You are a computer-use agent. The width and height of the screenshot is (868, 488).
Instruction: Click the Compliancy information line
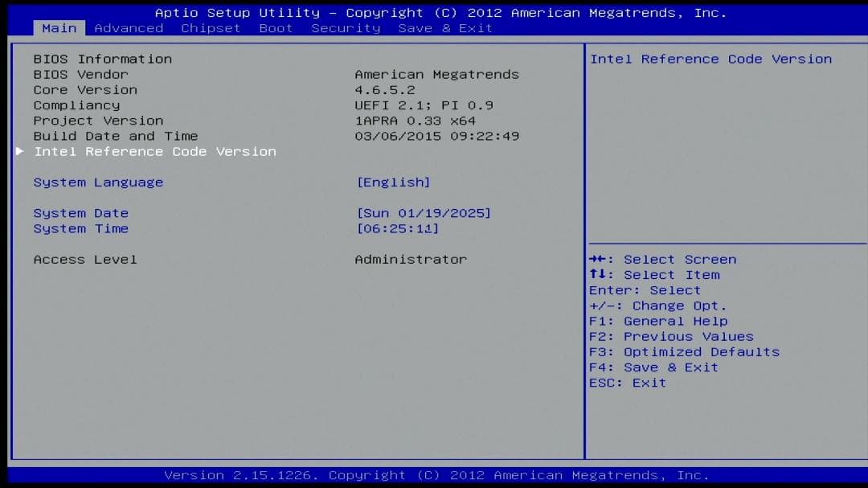[76, 105]
